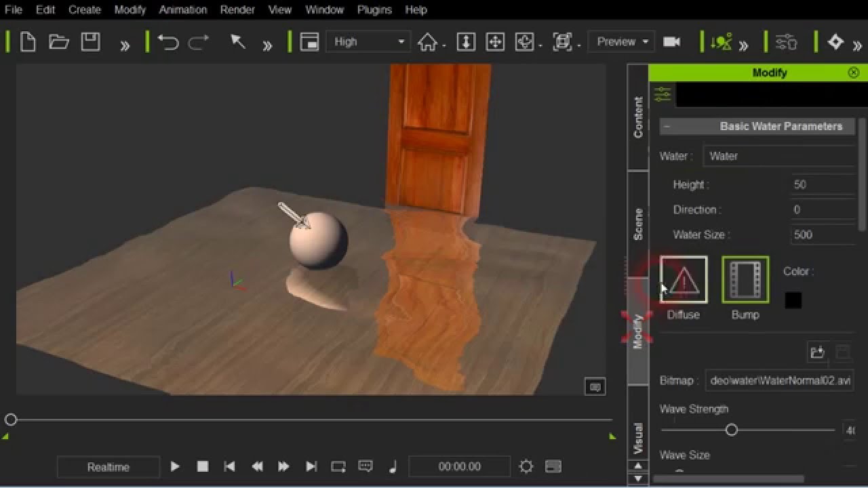Click the Diffuse texture thumbnail
This screenshot has height=488, width=868.
click(684, 279)
